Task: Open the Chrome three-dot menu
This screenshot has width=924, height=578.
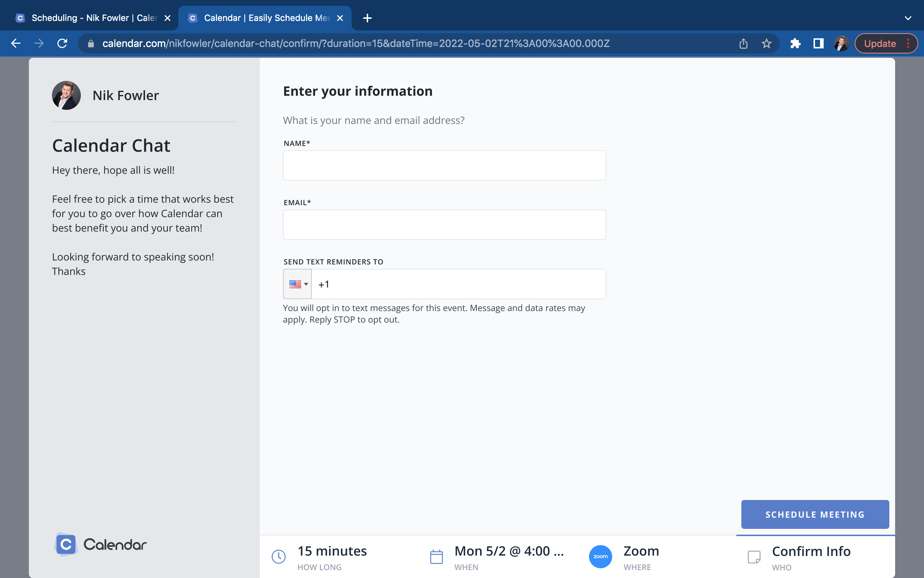Action: [x=908, y=44]
